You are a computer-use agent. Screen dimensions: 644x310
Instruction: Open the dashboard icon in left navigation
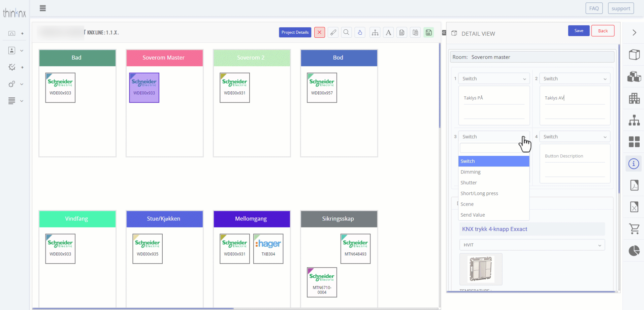12,33
